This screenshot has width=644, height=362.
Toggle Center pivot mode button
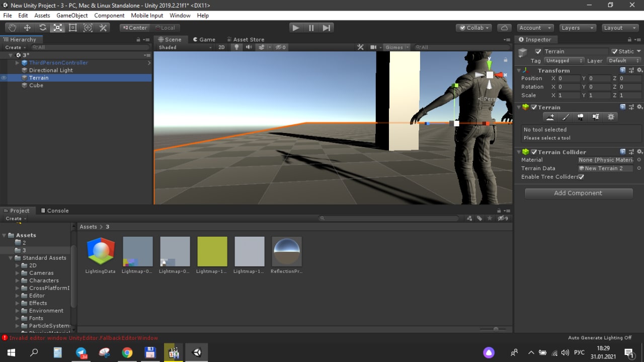pyautogui.click(x=135, y=28)
